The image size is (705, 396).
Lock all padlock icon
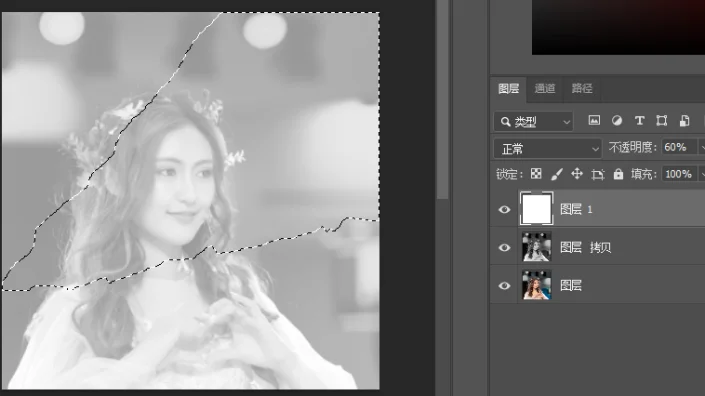[618, 174]
